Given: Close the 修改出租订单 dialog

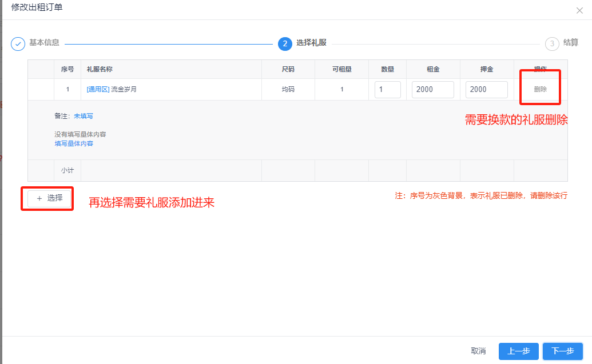Looking at the screenshot, I should (579, 10).
